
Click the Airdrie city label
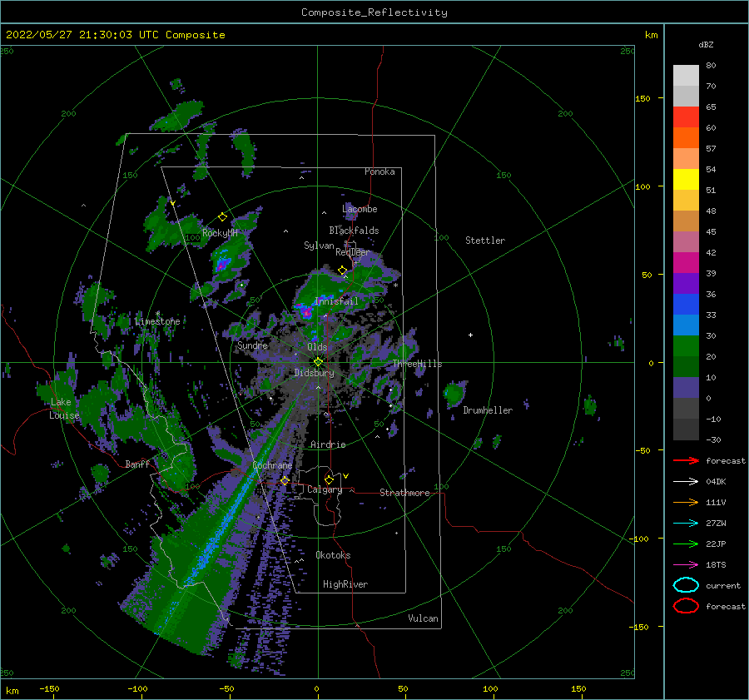pos(328,444)
